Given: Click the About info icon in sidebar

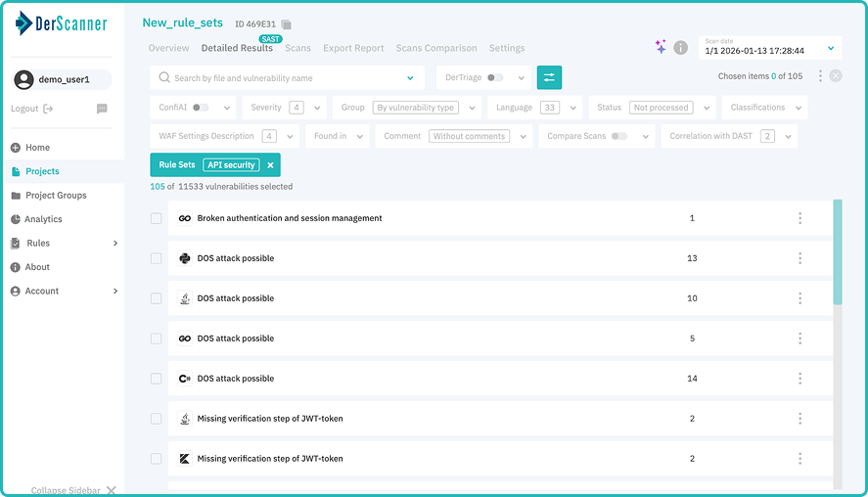Looking at the screenshot, I should click(16, 267).
